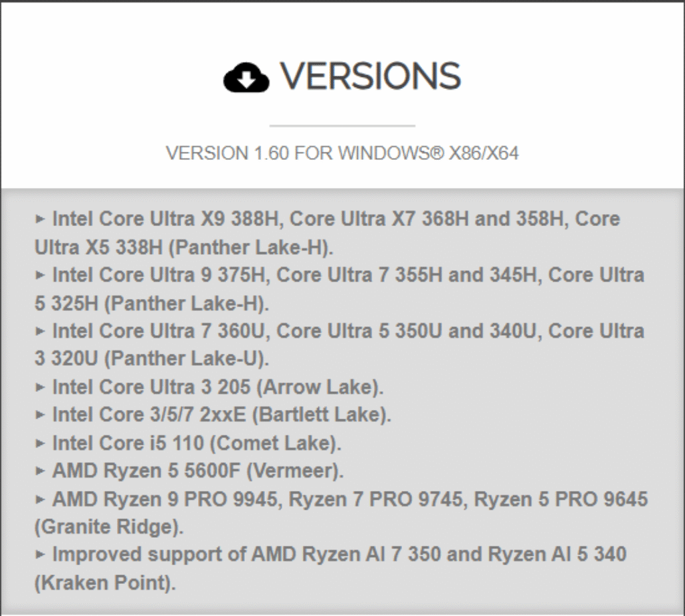Screen dimensions: 685x616
Task: Click the (Granite Ridge) text
Action: pos(108,527)
